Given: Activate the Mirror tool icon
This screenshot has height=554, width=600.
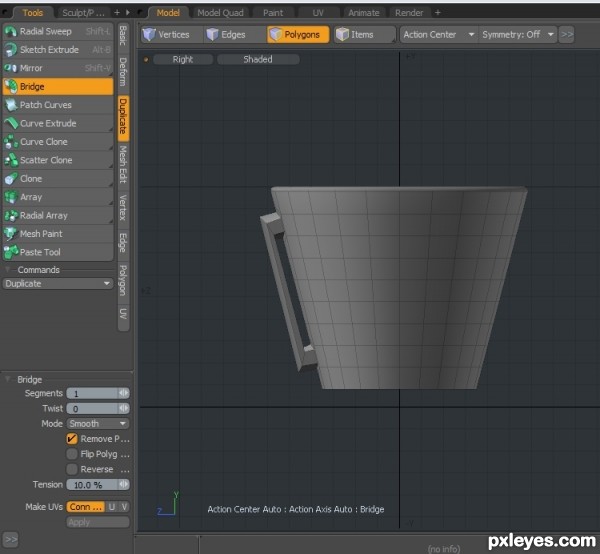Looking at the screenshot, I should point(11,68).
